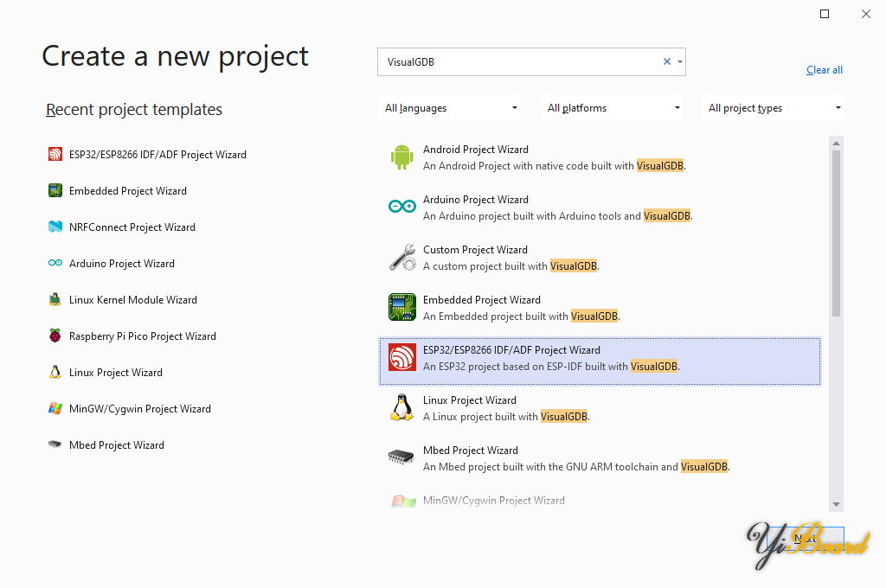Image resolution: width=886 pixels, height=588 pixels.
Task: Choose recent template Arduino Project Wizard
Action: [x=112, y=263]
